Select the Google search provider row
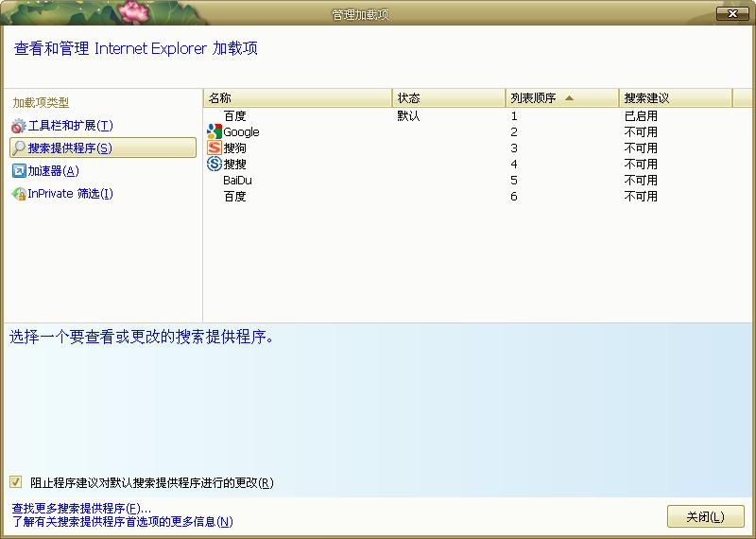The height and width of the screenshot is (539, 756). coord(477,131)
